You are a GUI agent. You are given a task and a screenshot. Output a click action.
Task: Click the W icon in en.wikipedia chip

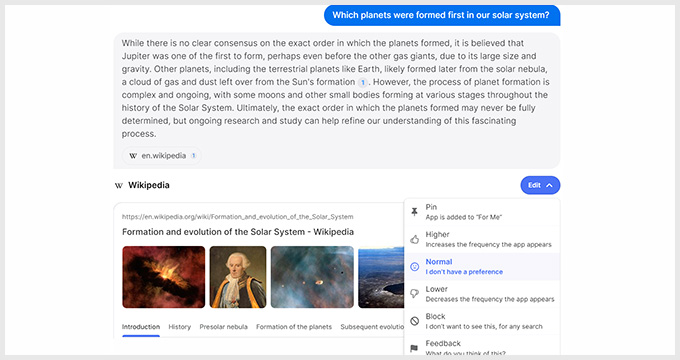pos(133,156)
